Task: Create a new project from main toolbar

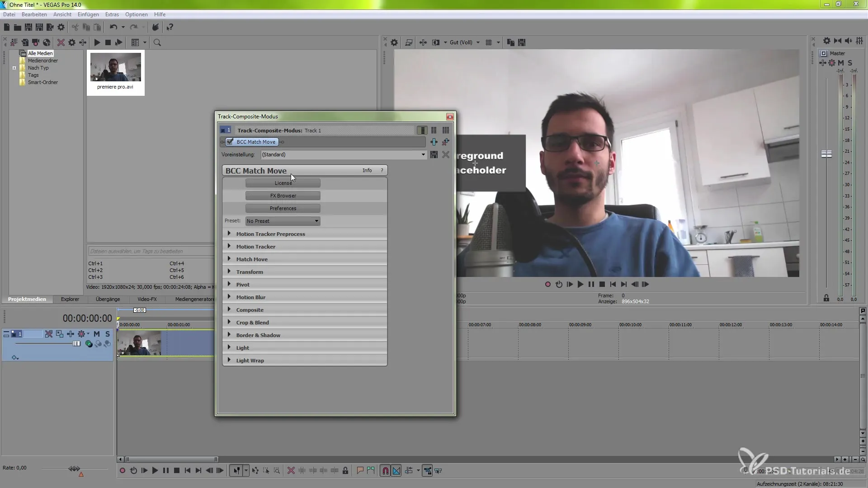Action: click(7, 28)
